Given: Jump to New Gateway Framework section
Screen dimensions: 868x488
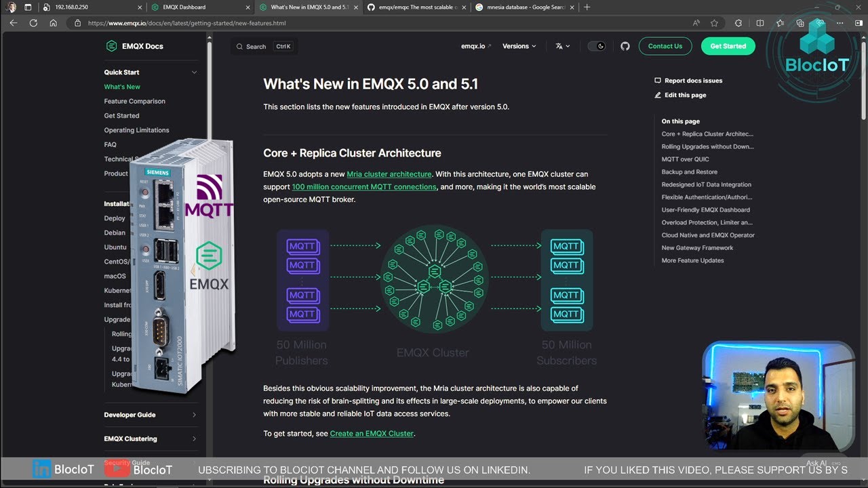Looking at the screenshot, I should pos(697,248).
